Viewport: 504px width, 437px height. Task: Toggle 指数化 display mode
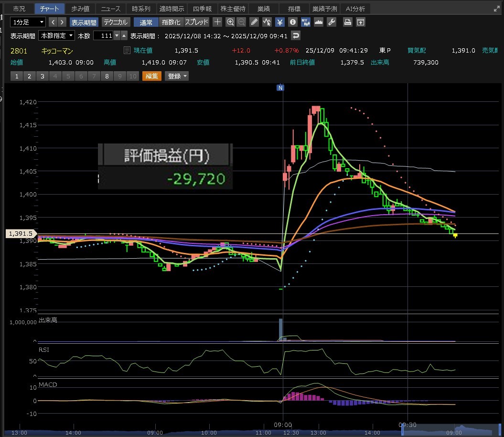tap(171, 22)
